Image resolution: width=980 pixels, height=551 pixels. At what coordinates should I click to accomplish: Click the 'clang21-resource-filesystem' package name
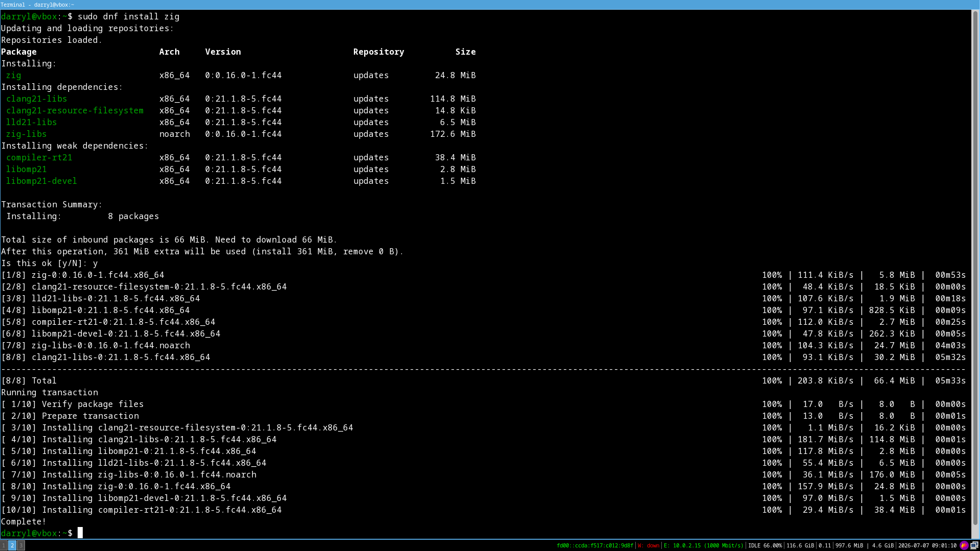pos(75,110)
